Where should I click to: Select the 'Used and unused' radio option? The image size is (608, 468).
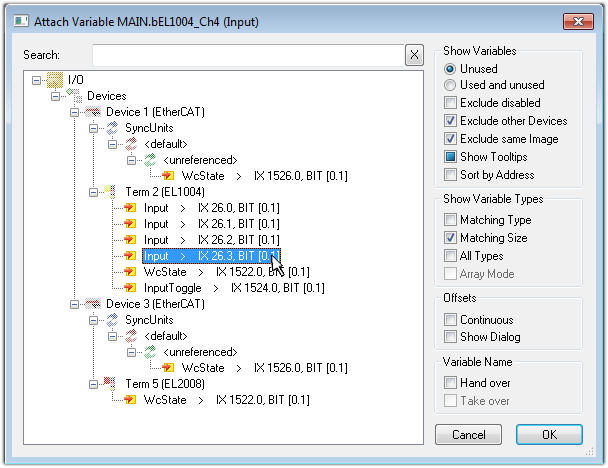(450, 85)
